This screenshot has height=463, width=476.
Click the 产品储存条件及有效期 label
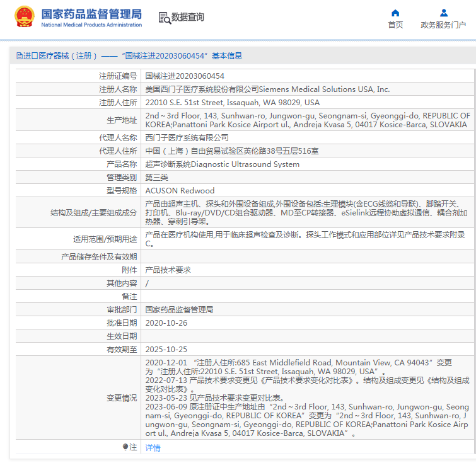[x=99, y=257]
